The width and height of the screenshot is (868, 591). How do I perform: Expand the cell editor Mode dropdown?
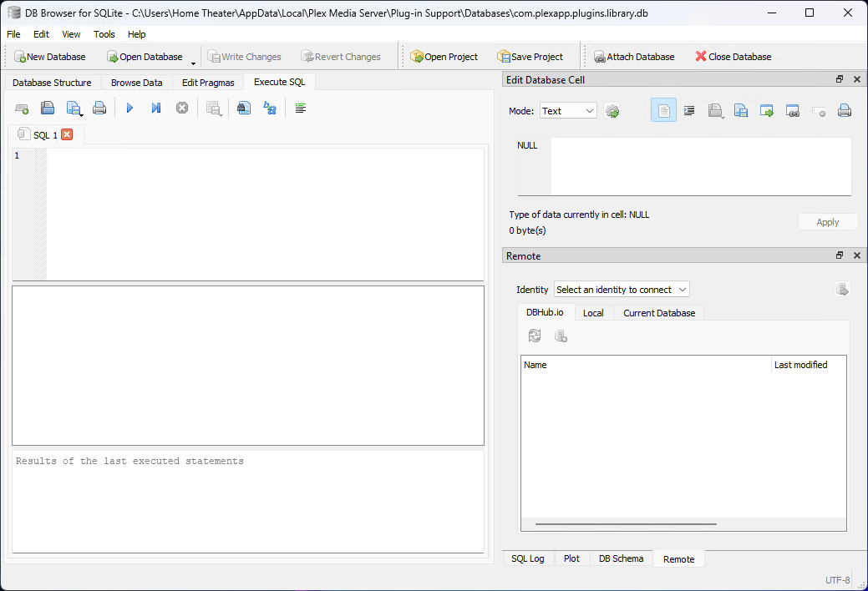pyautogui.click(x=568, y=111)
